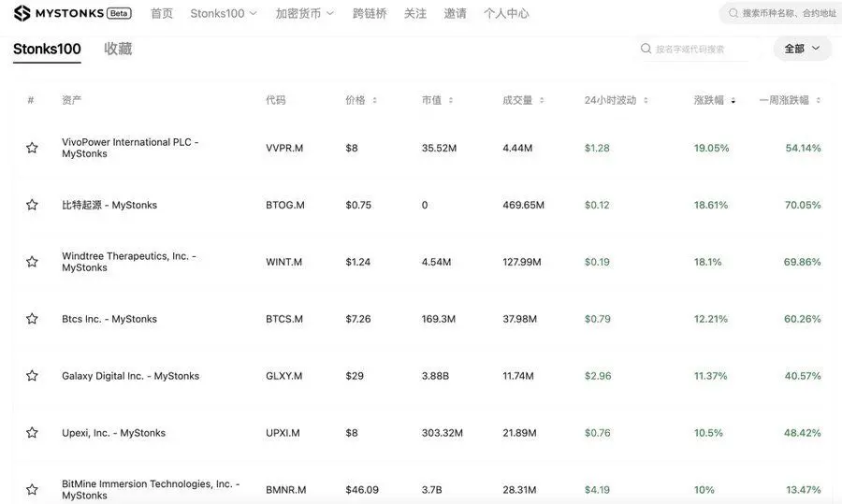
Task: Switch to 收藏 tab
Action: (118, 49)
